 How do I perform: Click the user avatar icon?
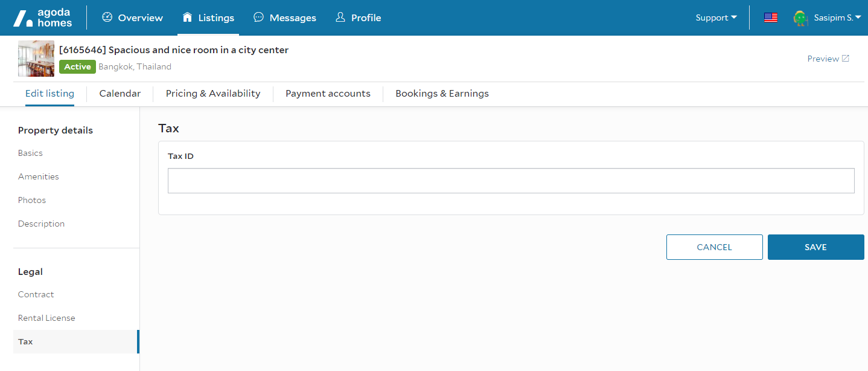click(801, 18)
